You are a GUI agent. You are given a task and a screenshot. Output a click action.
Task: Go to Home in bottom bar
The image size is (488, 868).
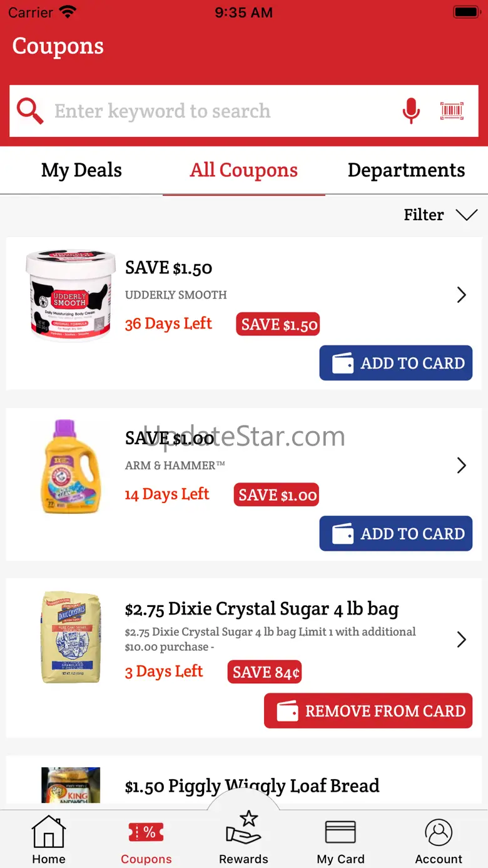pos(49,840)
